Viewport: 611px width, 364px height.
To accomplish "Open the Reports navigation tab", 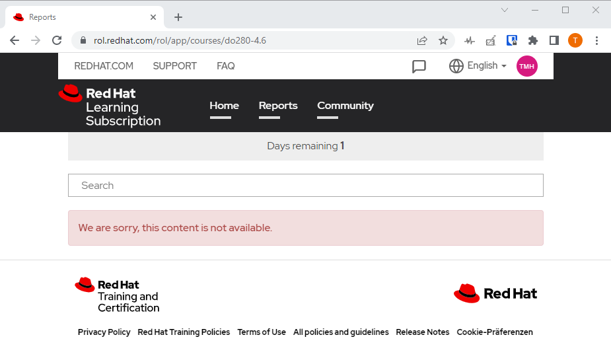I will click(278, 106).
